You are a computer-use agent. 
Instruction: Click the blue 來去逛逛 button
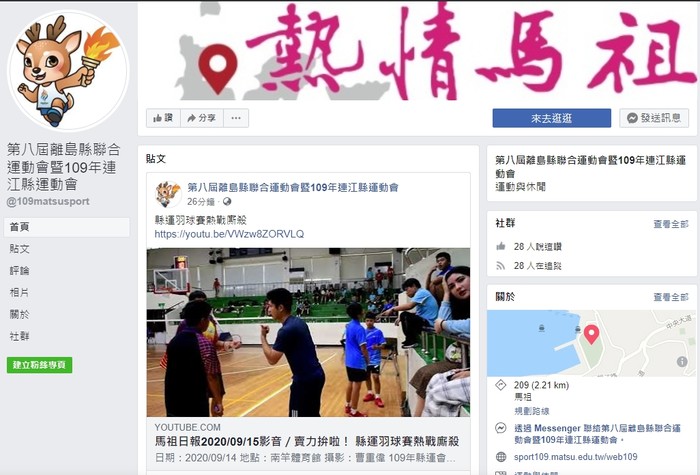pyautogui.click(x=552, y=118)
